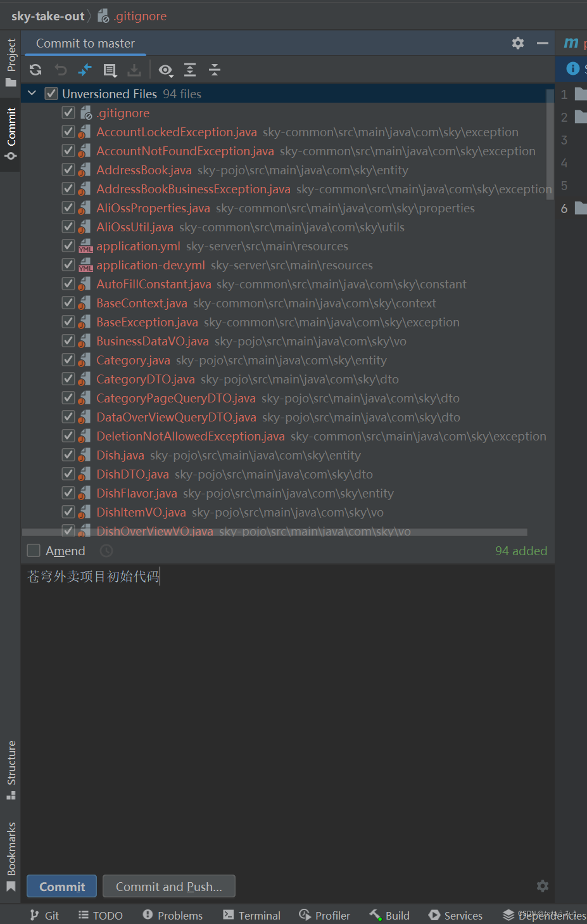Collapse the Unversioned Files group

coord(32,93)
